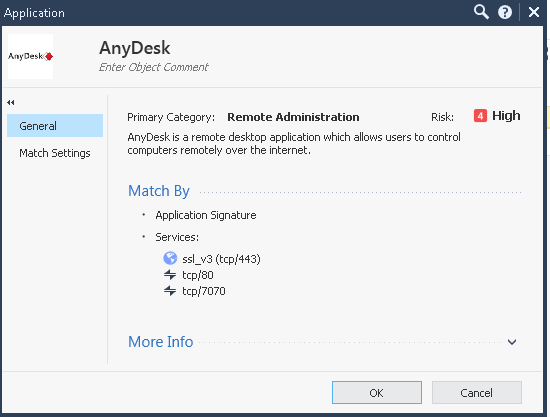Click the Services: label
The height and width of the screenshot is (417, 550).
[x=177, y=237]
